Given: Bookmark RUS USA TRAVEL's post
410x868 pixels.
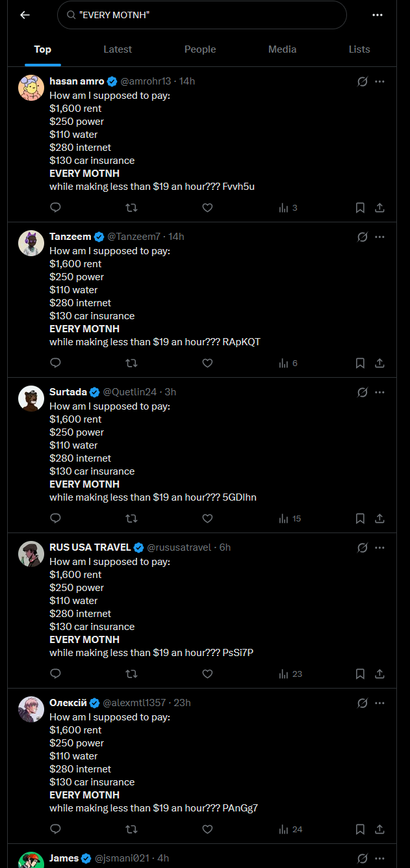Looking at the screenshot, I should click(360, 674).
